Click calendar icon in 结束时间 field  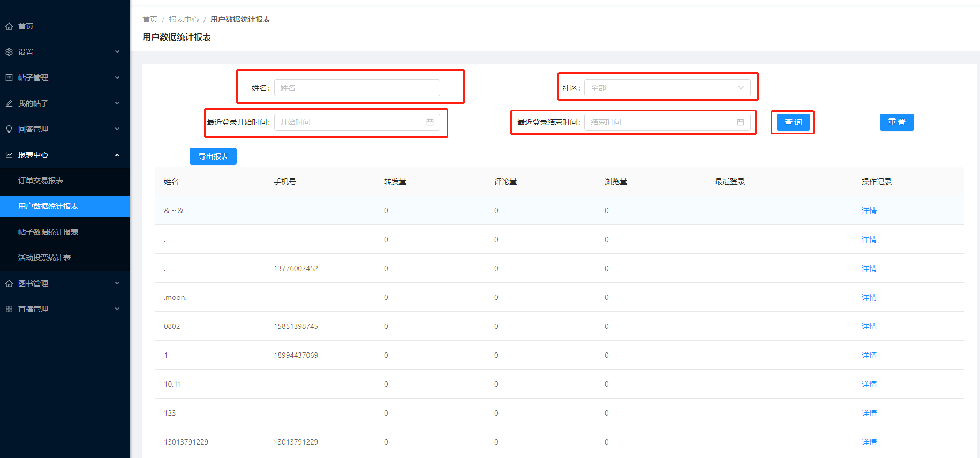pos(741,122)
